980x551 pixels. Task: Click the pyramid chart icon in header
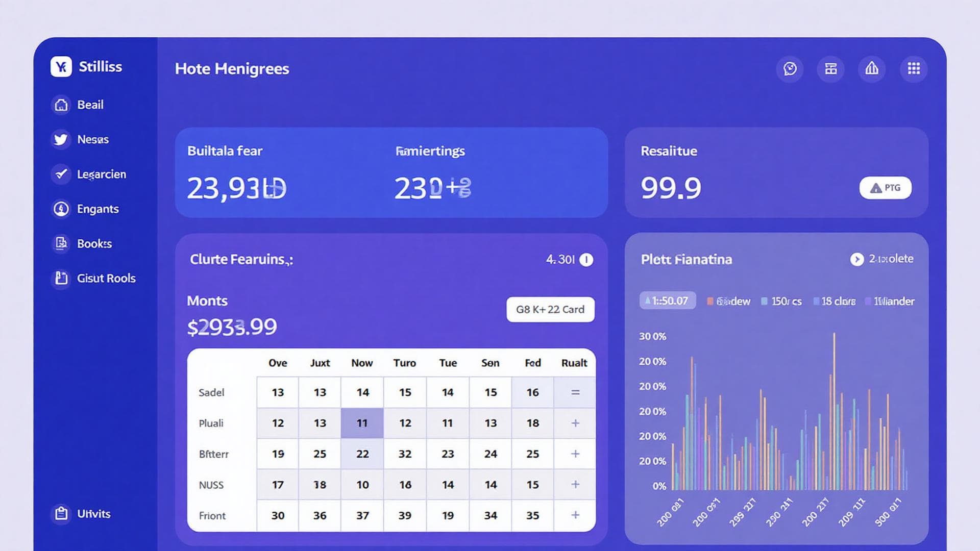point(872,68)
